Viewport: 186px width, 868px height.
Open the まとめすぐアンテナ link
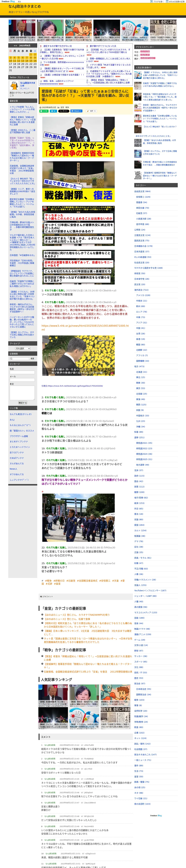click(19, 441)
